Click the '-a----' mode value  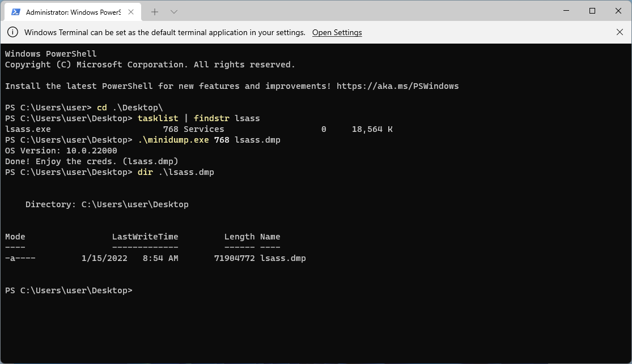coord(20,258)
